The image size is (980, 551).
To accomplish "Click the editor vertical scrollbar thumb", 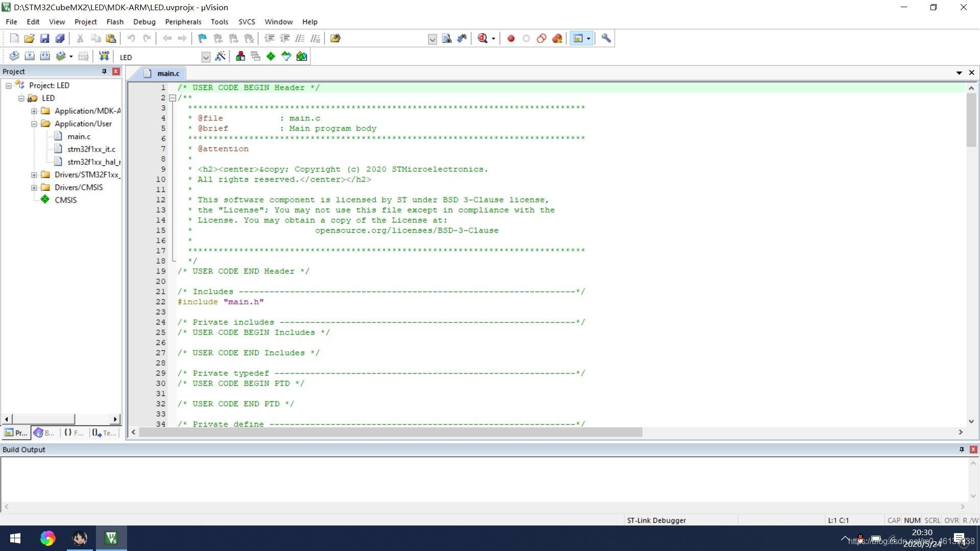I will coord(971,120).
